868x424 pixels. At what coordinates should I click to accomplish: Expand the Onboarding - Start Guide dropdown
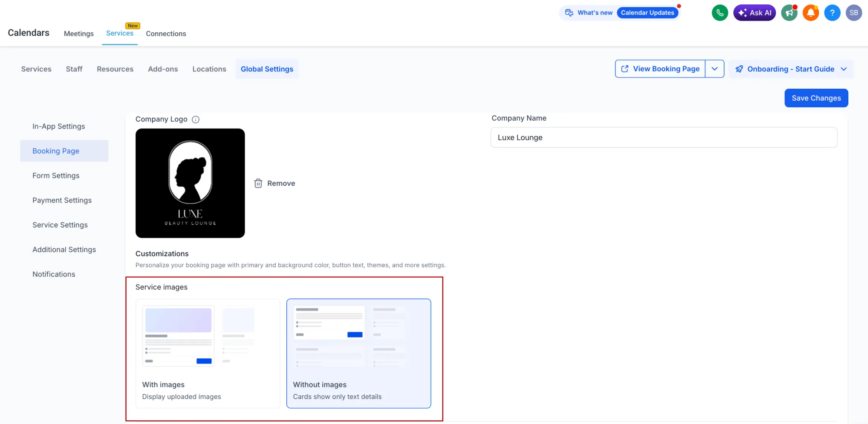point(844,69)
